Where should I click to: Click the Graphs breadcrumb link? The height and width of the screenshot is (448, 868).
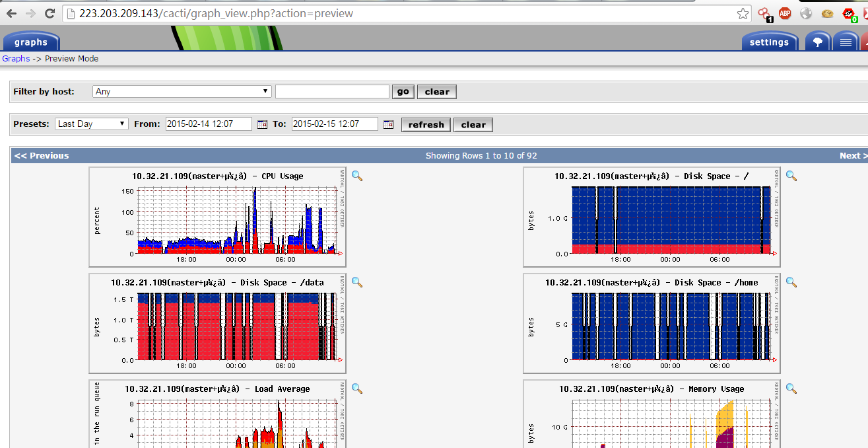[16, 58]
